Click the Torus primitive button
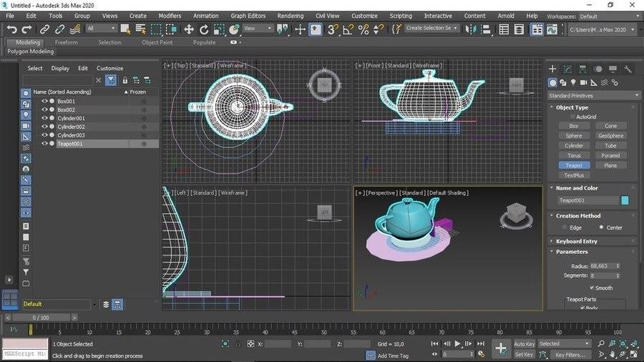Screen dimensions: 644x362 tap(574, 155)
